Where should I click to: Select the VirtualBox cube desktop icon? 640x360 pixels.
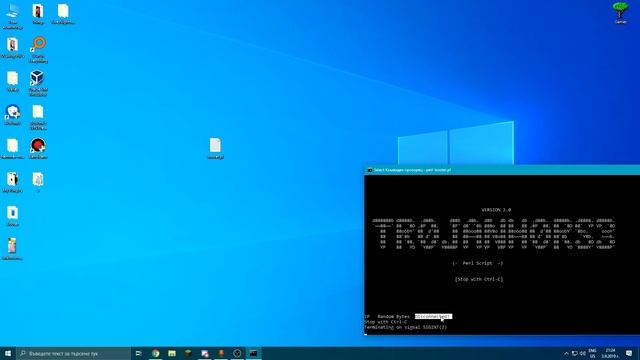[38, 83]
